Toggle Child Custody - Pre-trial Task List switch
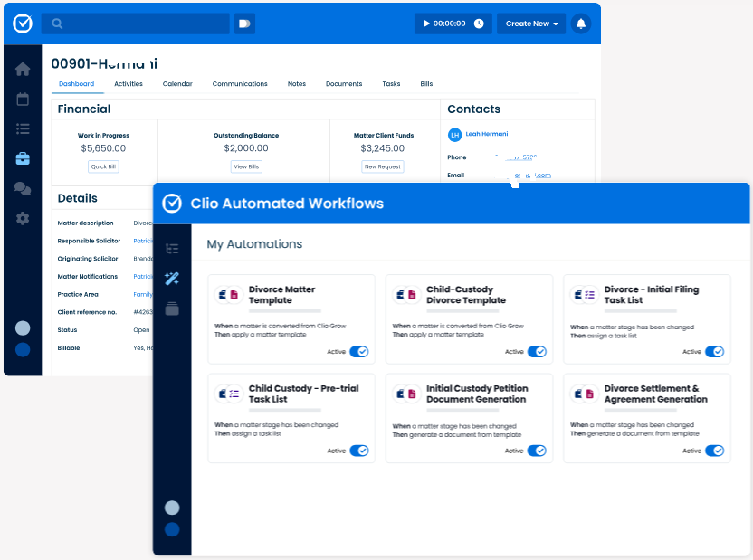This screenshot has width=753, height=560. click(x=359, y=451)
